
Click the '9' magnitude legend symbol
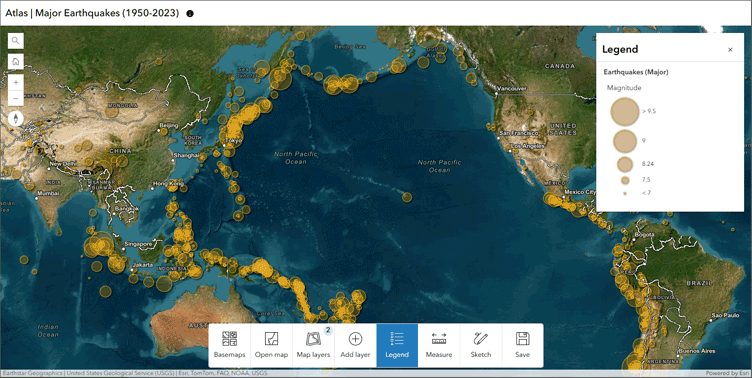[x=624, y=141]
